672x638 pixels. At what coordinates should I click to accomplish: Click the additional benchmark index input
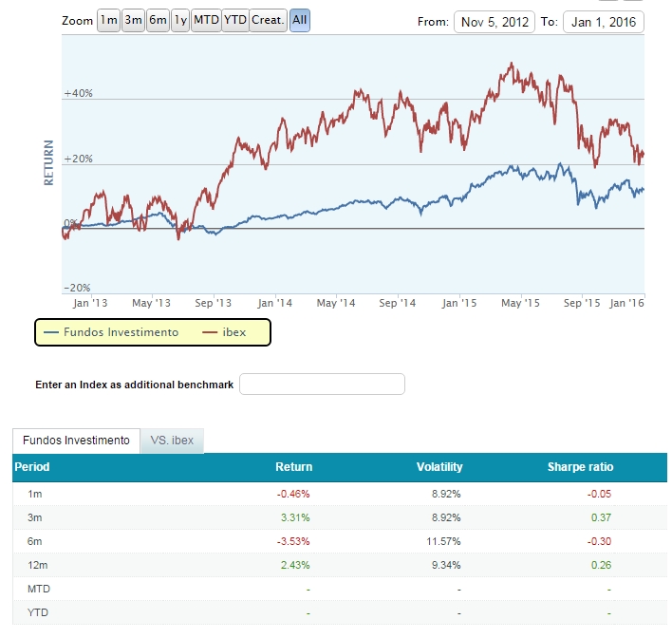[x=323, y=385]
